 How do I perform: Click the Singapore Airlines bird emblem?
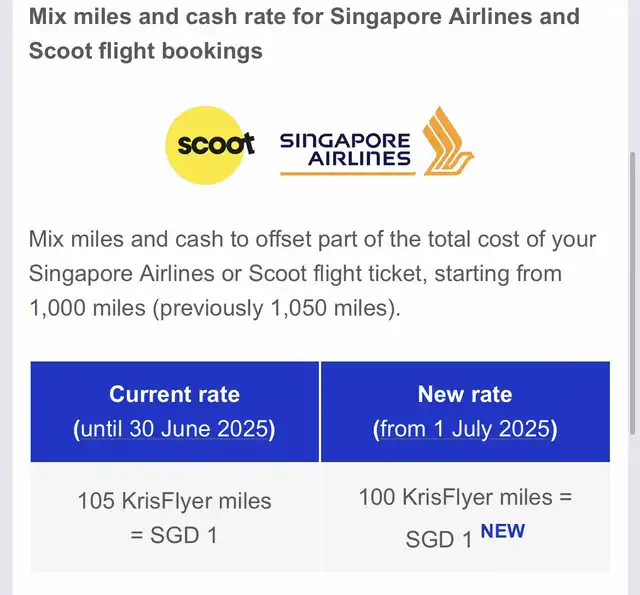coord(448,141)
